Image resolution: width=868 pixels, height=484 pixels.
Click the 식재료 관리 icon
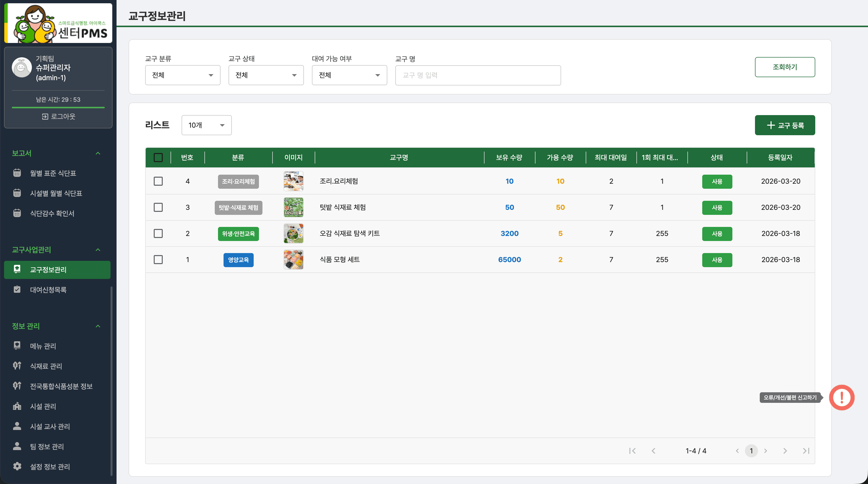(x=17, y=366)
